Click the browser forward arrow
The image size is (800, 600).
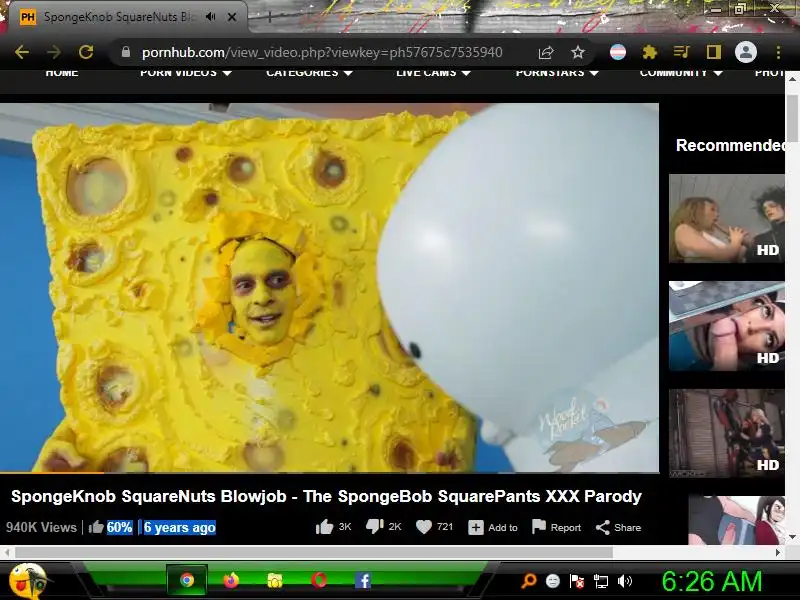click(54, 52)
